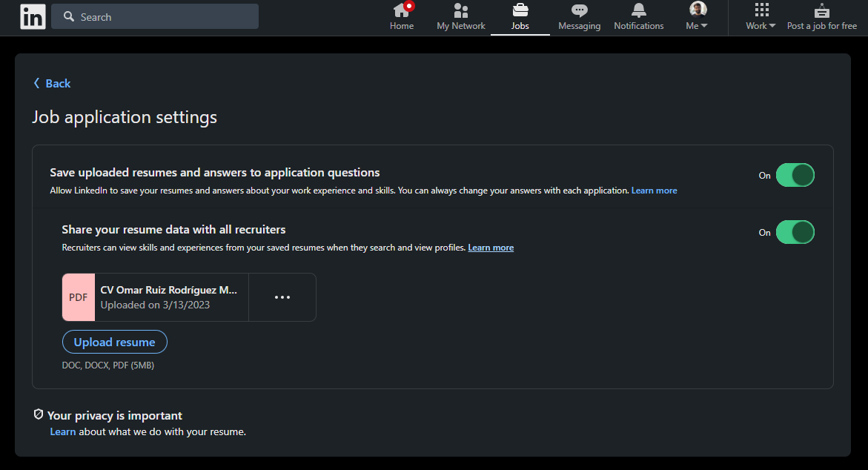Expand the Me profile dropdown
868x470 pixels.
click(x=697, y=17)
